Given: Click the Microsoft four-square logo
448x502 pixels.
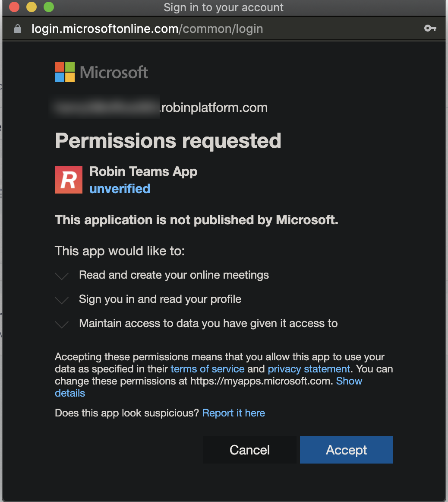Looking at the screenshot, I should (64, 72).
